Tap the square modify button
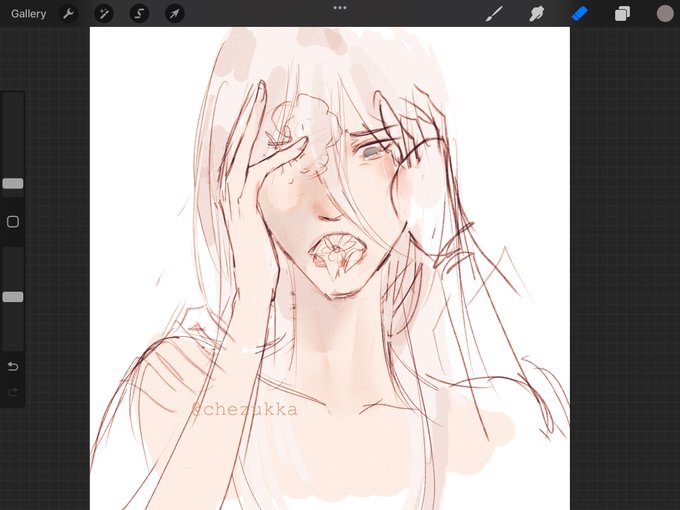 click(13, 222)
